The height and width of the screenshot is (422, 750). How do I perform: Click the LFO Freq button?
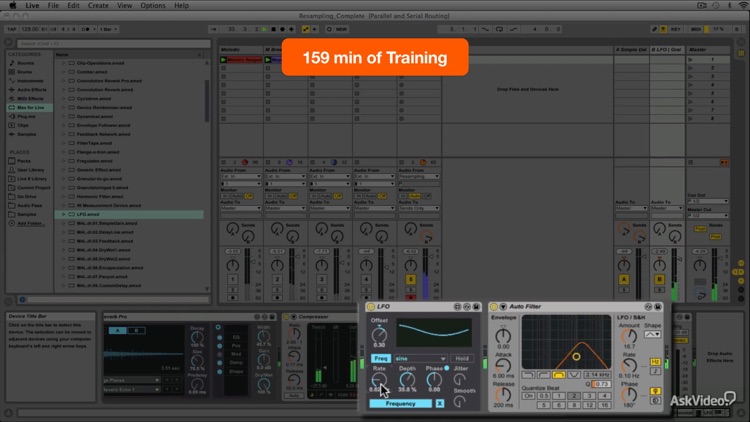click(381, 358)
